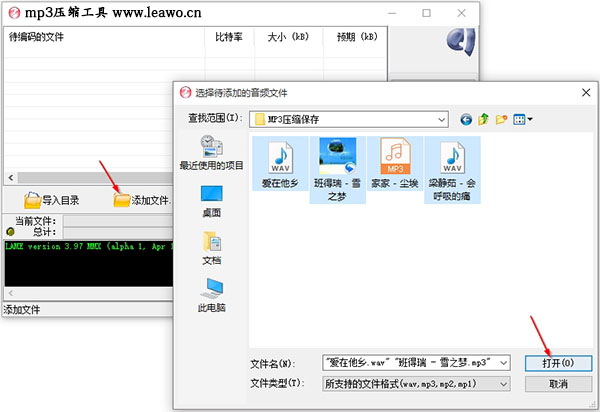The width and height of the screenshot is (600, 412).
Task: Select the 班得瑞 - 雪之梦 file
Action: pos(338,170)
